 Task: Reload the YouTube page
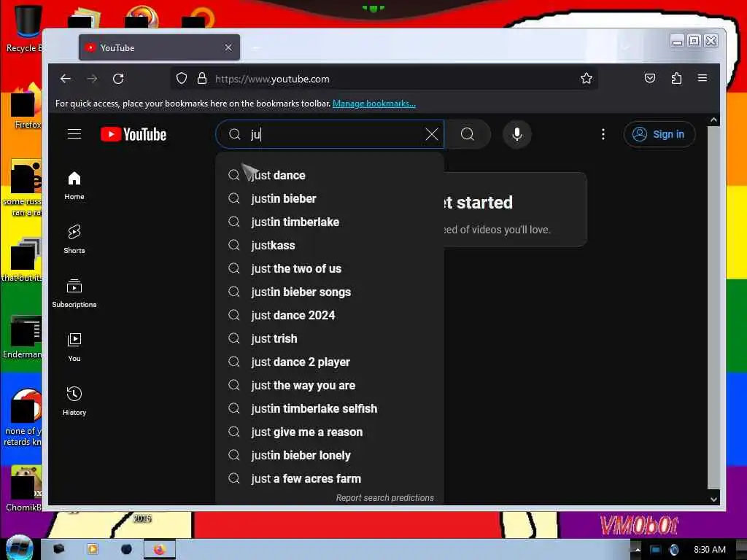pyautogui.click(x=118, y=79)
